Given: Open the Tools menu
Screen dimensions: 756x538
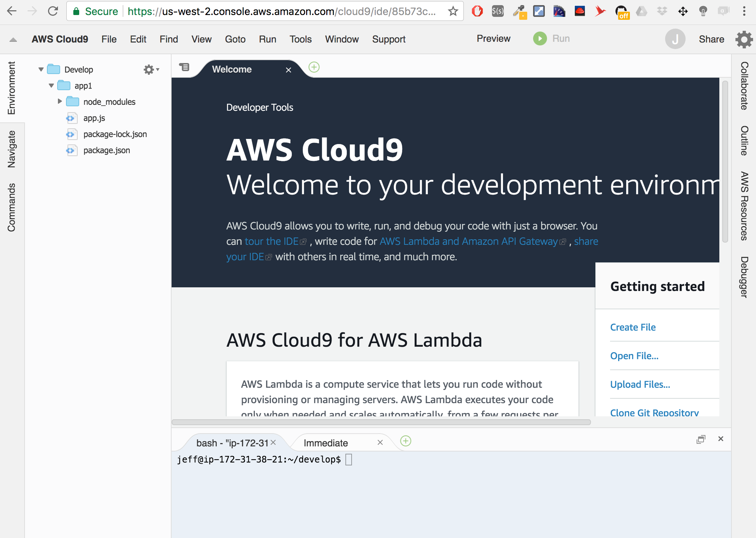Looking at the screenshot, I should coord(300,39).
